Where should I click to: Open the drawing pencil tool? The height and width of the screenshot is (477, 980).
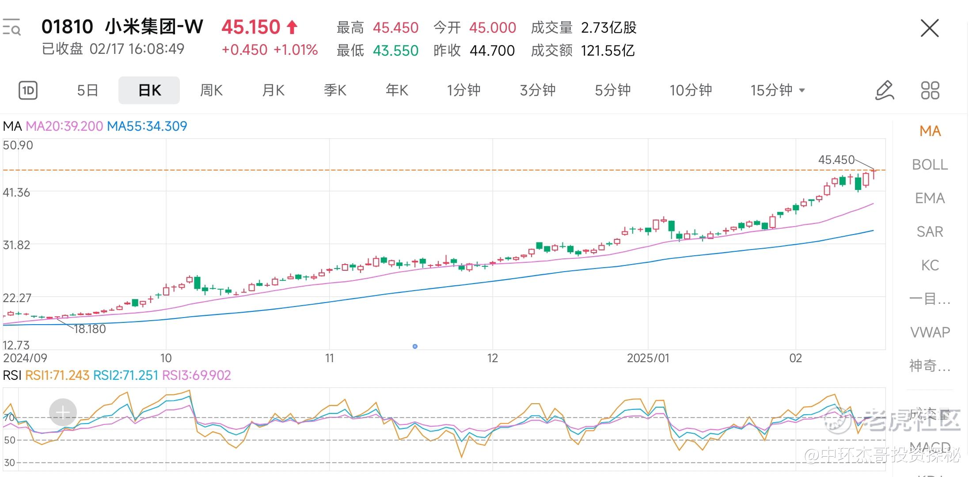[885, 91]
